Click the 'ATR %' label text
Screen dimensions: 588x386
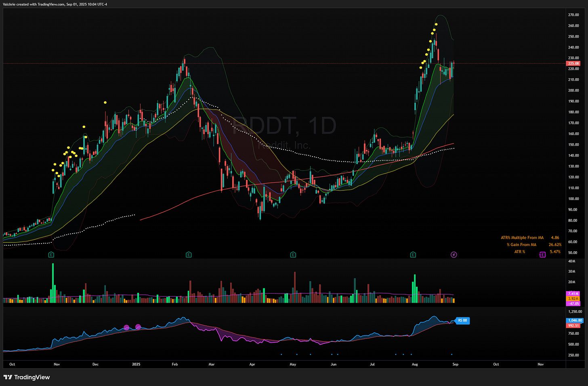[520, 252]
